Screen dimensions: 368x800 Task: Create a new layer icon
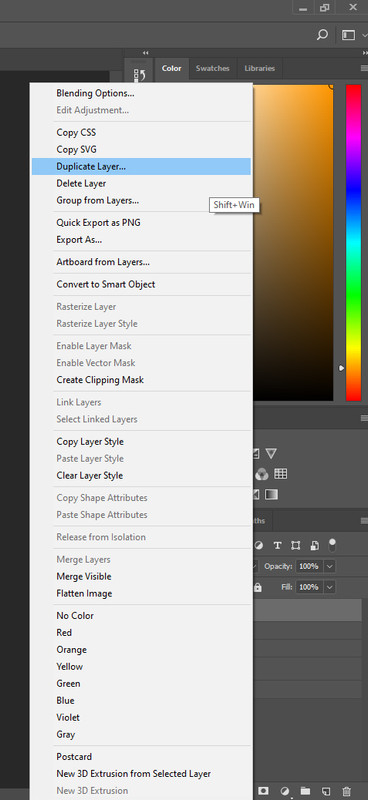(x=326, y=791)
